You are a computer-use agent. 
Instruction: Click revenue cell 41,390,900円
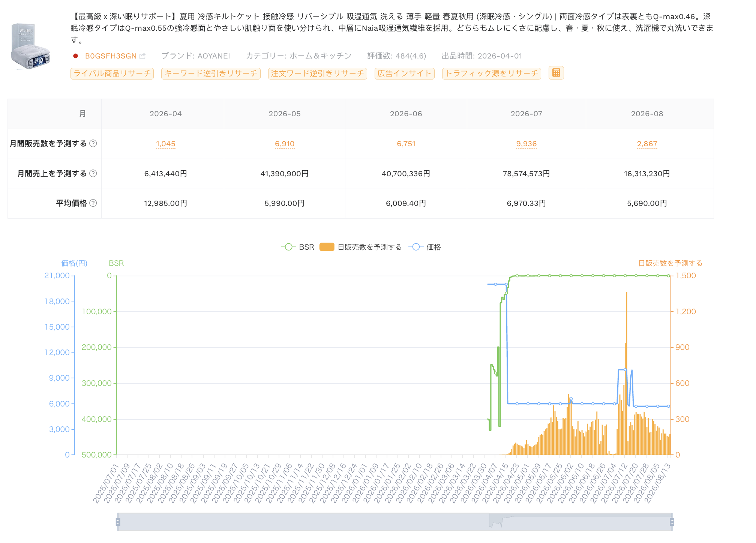[x=285, y=174]
